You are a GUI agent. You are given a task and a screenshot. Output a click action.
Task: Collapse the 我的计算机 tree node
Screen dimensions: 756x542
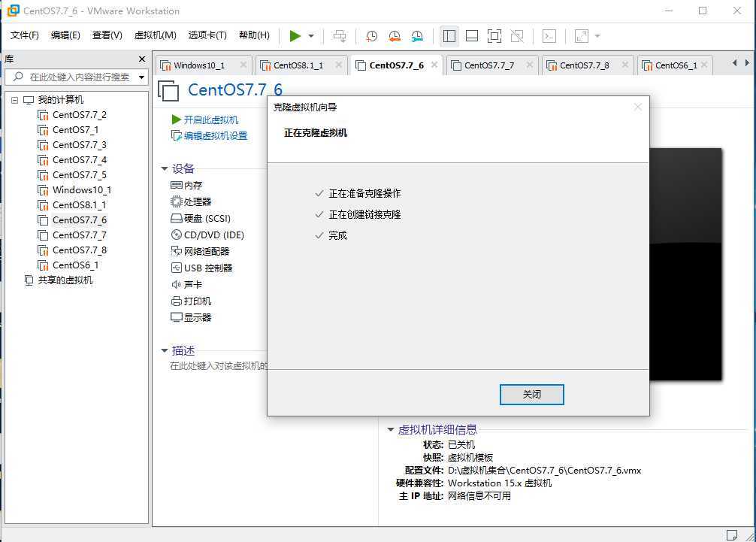tap(14, 100)
